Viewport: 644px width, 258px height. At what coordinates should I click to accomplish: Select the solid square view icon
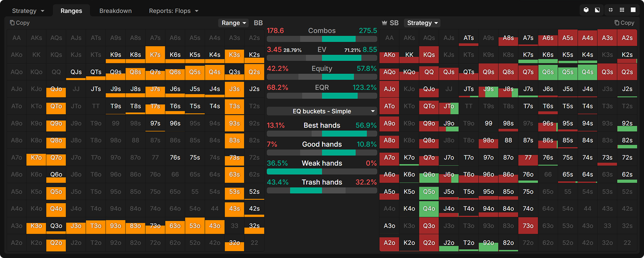[x=633, y=10]
